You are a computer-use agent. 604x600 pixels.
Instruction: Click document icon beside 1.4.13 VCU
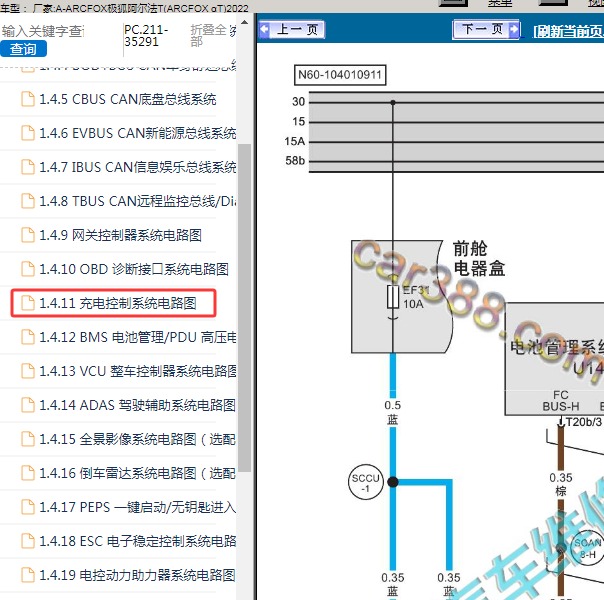[x=28, y=370]
